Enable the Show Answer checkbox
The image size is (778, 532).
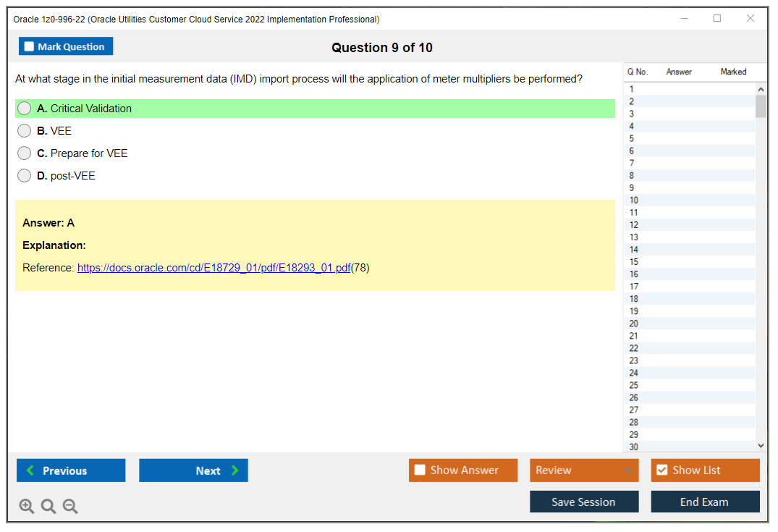420,470
